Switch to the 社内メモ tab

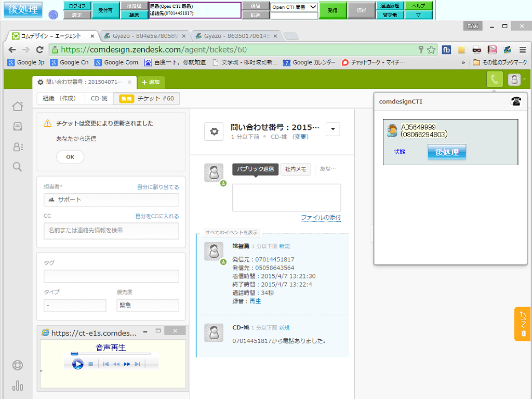[296, 169]
